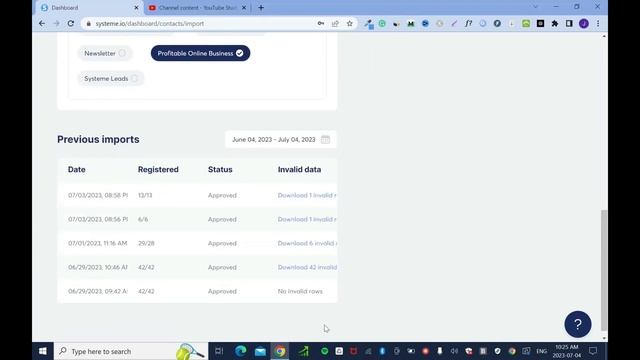The image size is (640, 360).
Task: Go back with the browser back arrow
Action: (42, 24)
